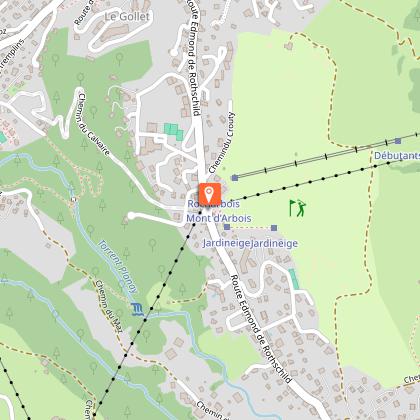Select the lift station square above Débutants
This screenshot has width=420, height=420.
pyautogui.click(x=398, y=141)
